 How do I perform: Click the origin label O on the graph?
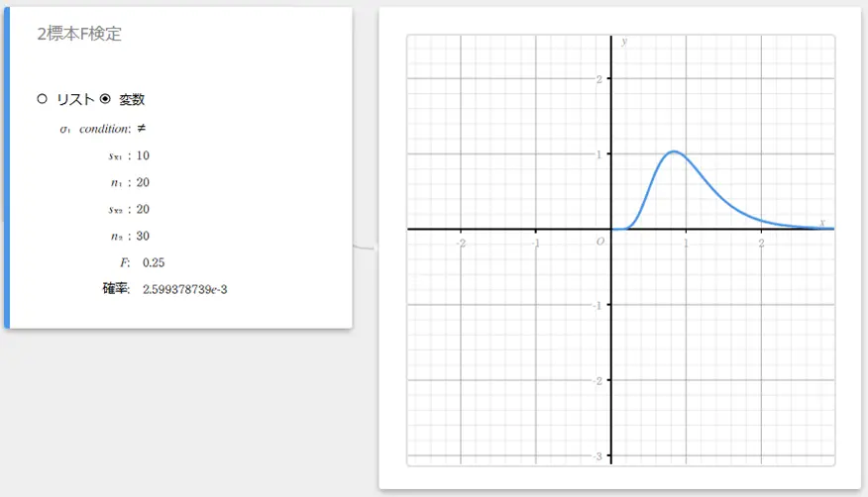[x=599, y=242]
